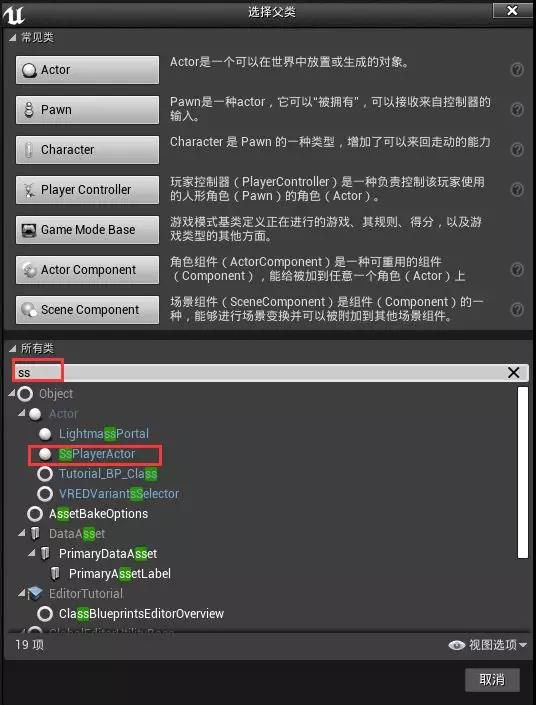
Task: Choose Game Mode Base as parent class
Action: [87, 230]
